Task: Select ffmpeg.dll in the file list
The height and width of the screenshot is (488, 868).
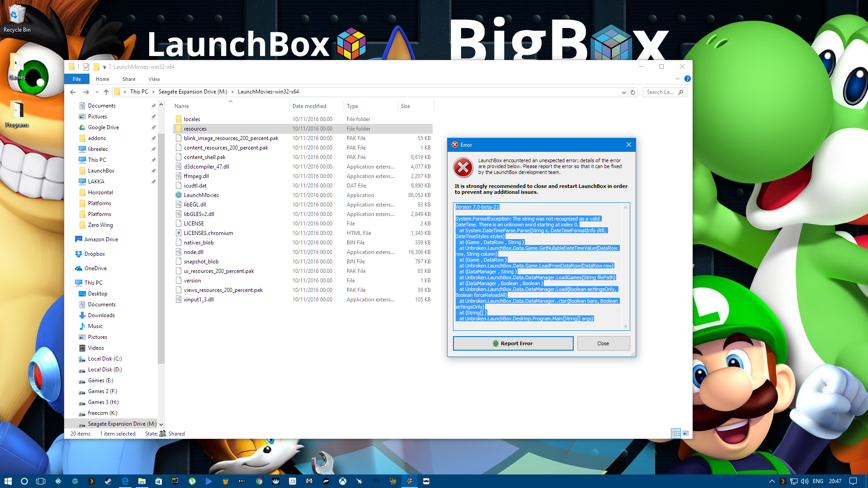Action: [x=196, y=176]
